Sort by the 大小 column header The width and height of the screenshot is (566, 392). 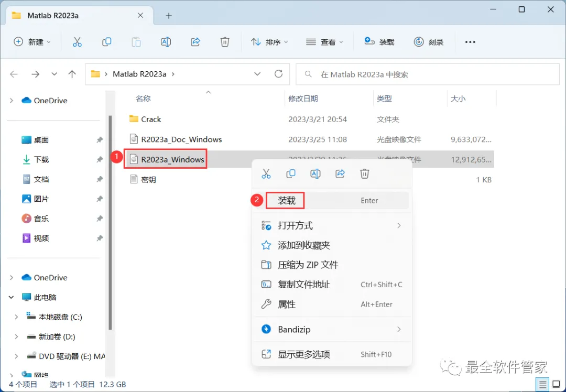(x=458, y=99)
